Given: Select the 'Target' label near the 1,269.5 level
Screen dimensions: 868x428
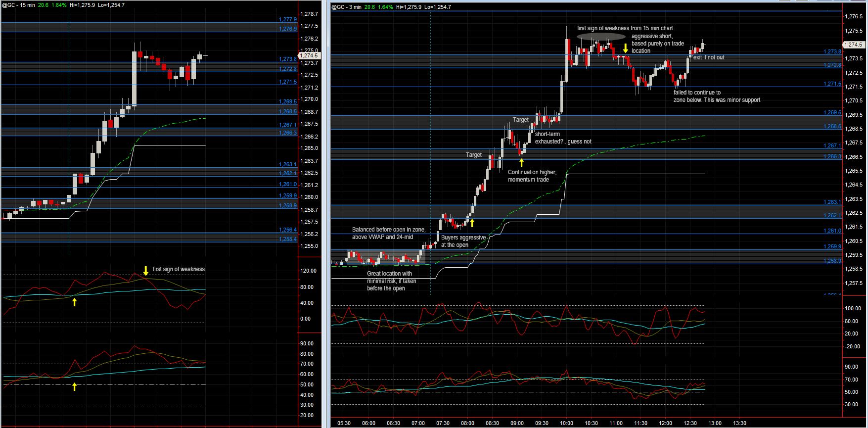Looking at the screenshot, I should tap(520, 120).
